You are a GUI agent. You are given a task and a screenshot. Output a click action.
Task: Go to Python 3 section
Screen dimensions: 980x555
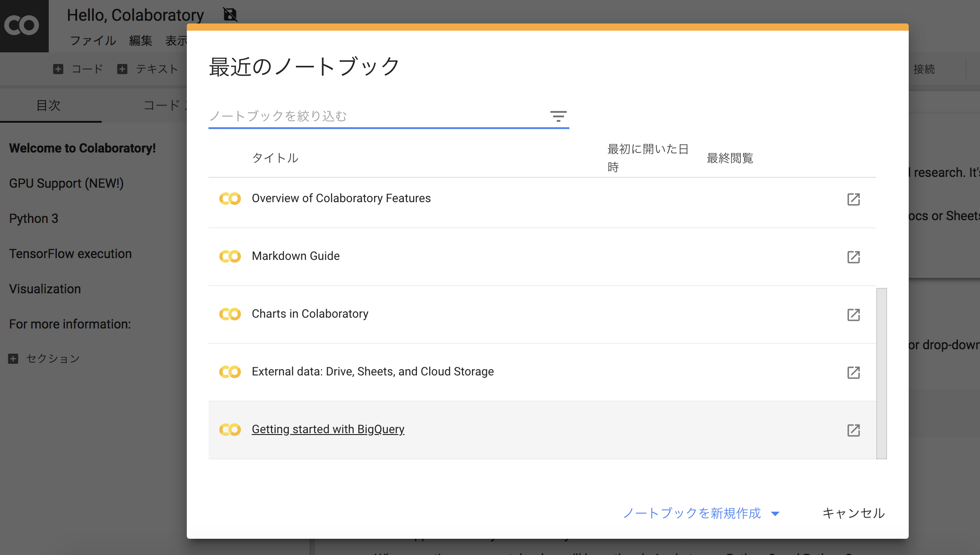pyautogui.click(x=34, y=218)
